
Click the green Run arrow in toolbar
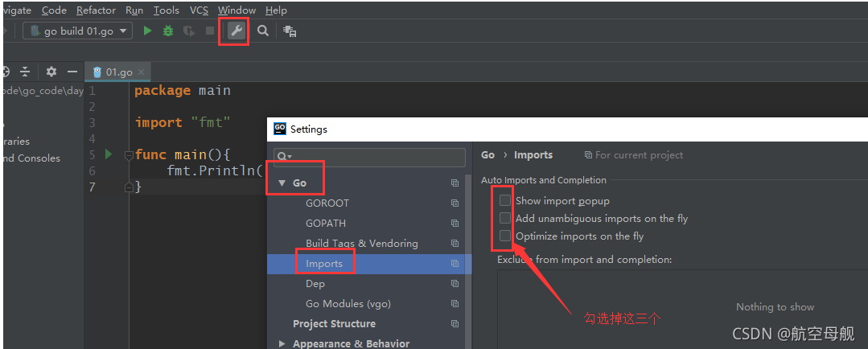[147, 31]
